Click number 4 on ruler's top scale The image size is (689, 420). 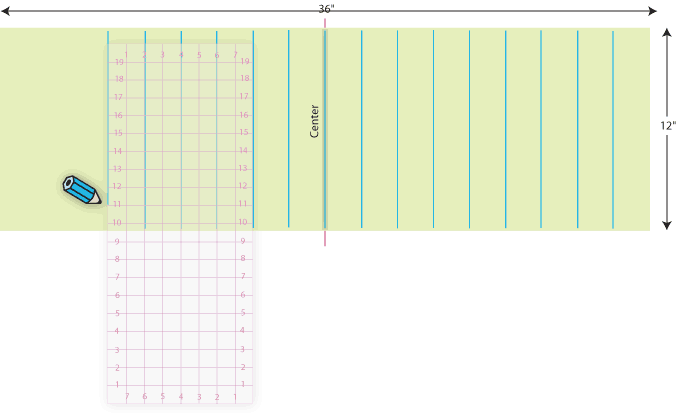tap(181, 55)
